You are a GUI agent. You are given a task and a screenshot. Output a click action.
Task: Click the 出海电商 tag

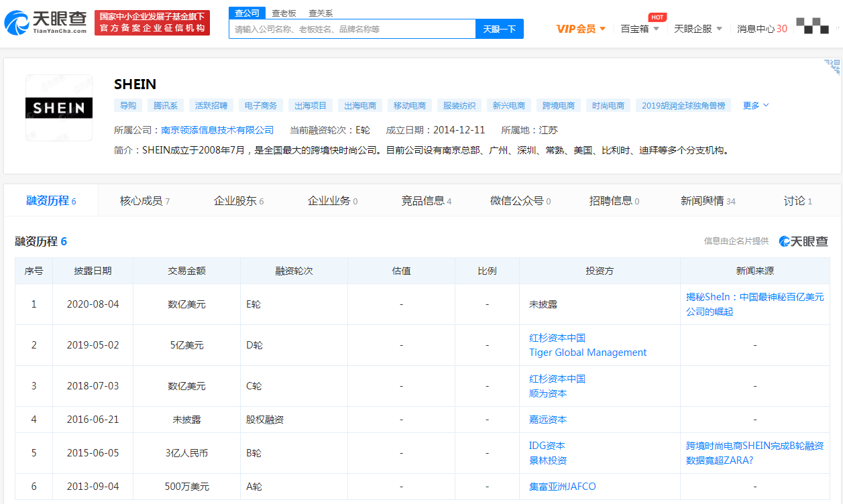coord(360,105)
